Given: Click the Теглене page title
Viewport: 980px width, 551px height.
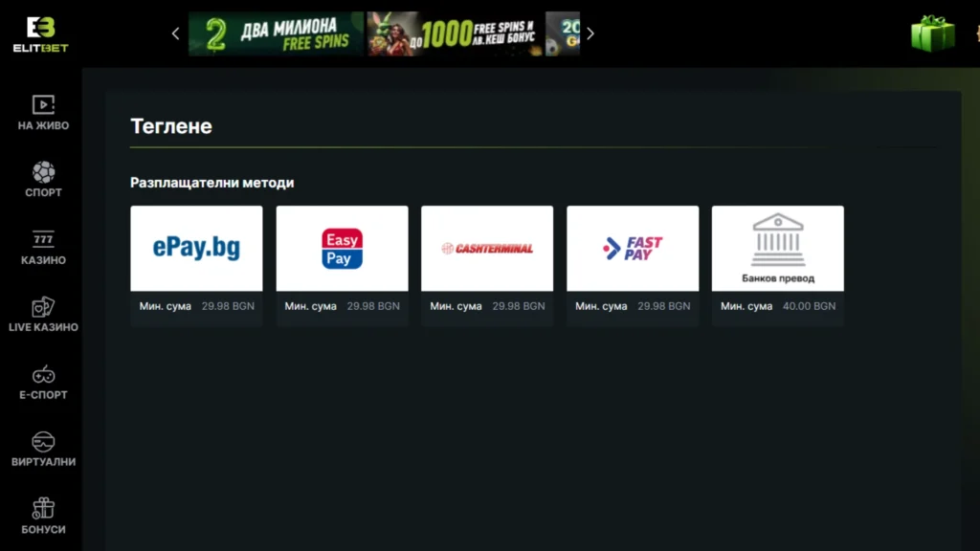Looking at the screenshot, I should 171,126.
